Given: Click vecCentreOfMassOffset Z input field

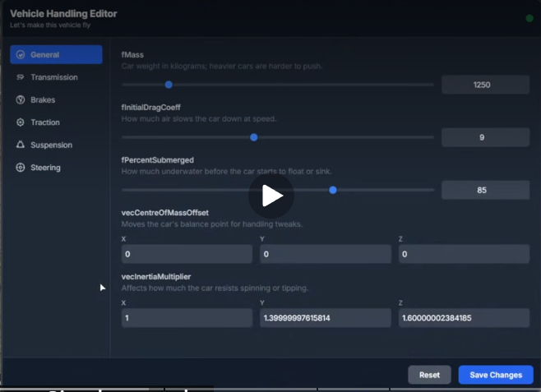Looking at the screenshot, I should 464,254.
